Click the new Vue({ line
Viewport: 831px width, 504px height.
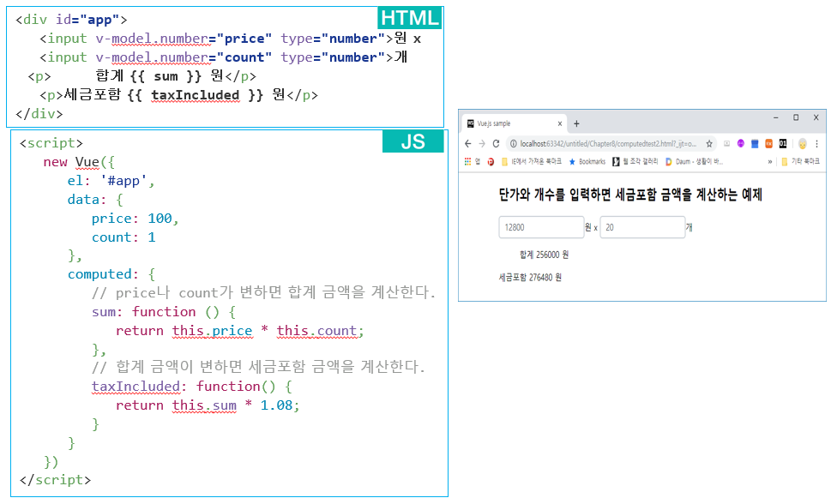pyautogui.click(x=78, y=162)
